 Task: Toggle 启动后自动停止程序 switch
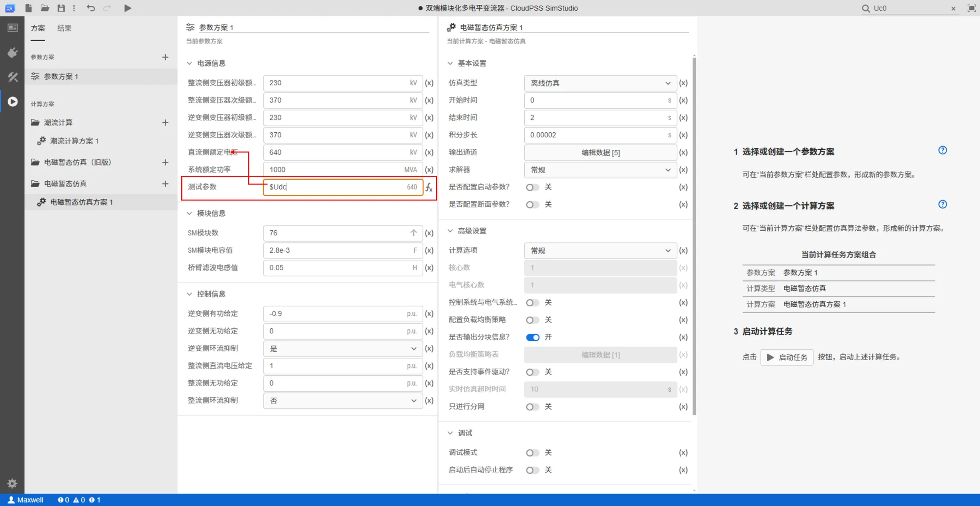coord(532,470)
